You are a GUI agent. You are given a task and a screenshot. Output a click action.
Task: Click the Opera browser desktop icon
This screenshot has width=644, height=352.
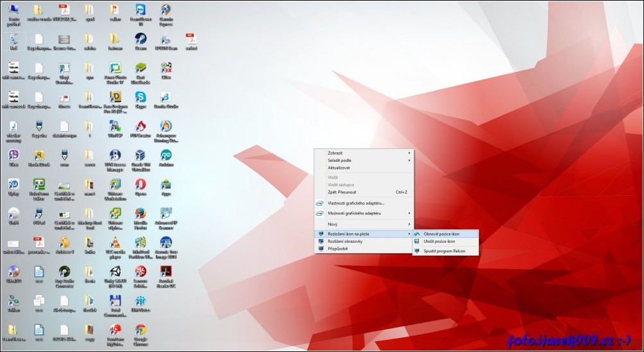[140, 184]
